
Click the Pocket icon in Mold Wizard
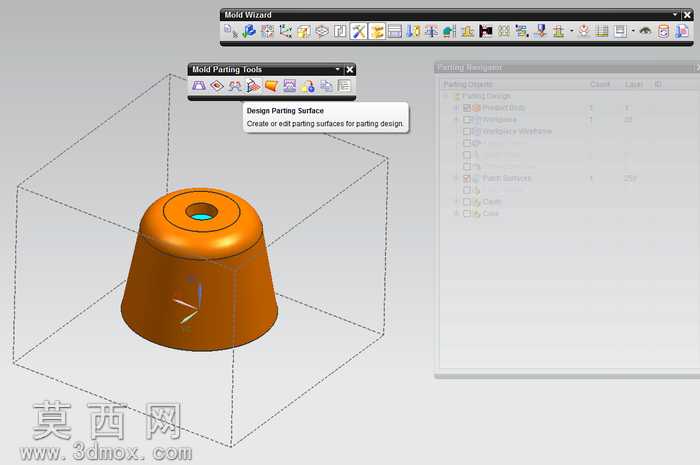(x=584, y=31)
